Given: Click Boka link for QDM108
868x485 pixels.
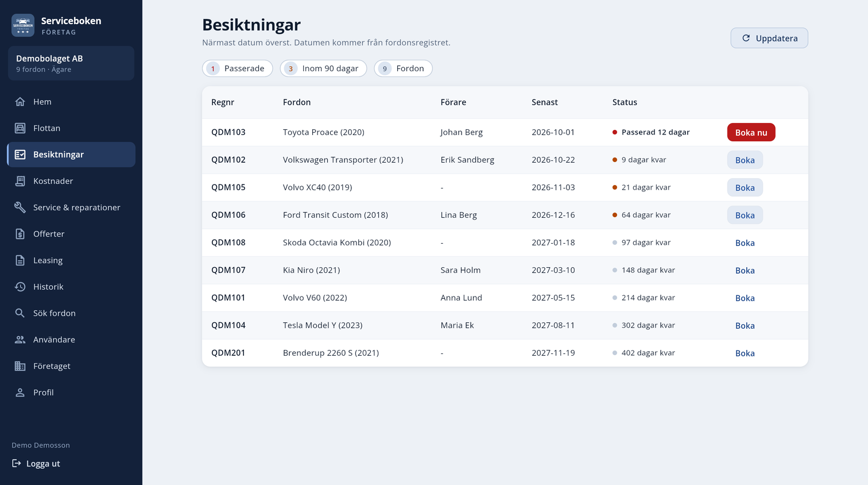Looking at the screenshot, I should click(745, 242).
